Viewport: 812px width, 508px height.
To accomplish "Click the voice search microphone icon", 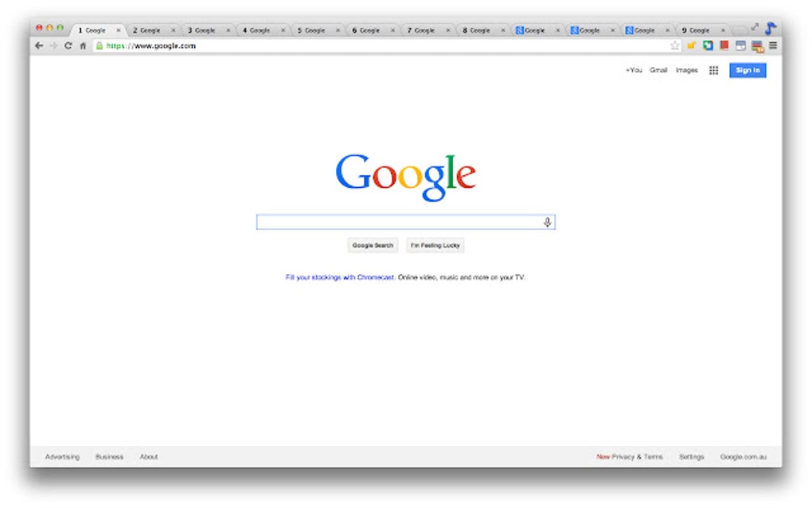I will (547, 221).
